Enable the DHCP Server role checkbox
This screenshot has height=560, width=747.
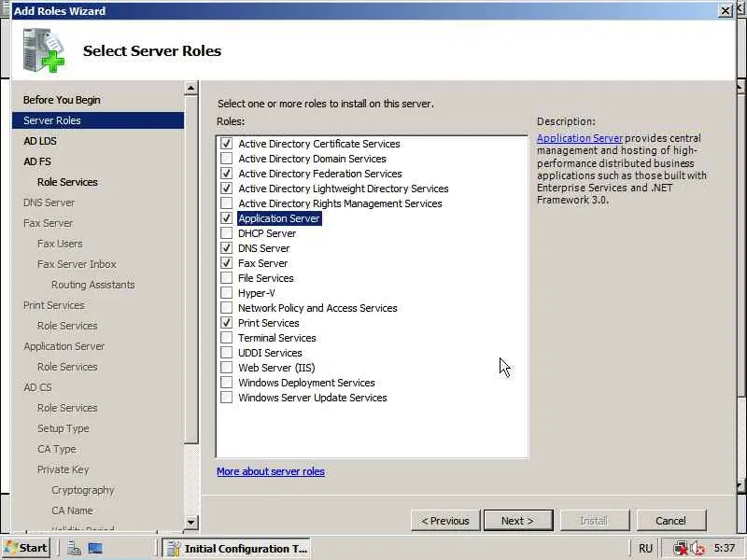(x=226, y=232)
